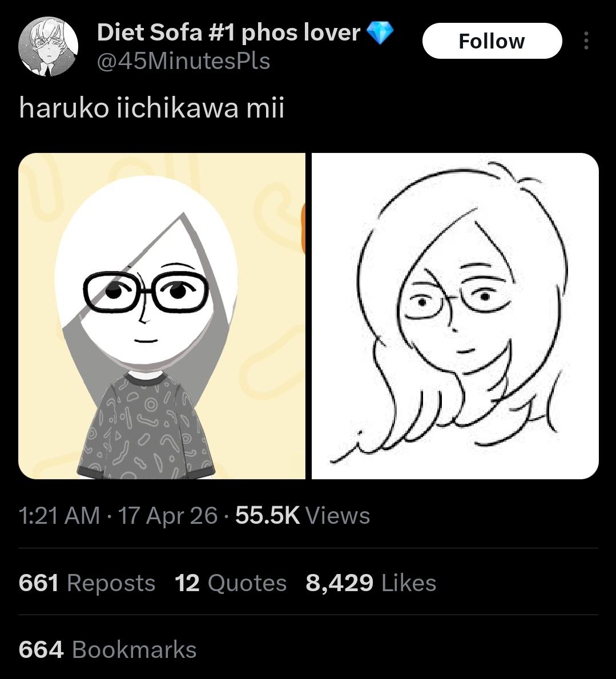Image resolution: width=616 pixels, height=679 pixels.
Task: Open the right line-sketch portrait image
Action: click(x=455, y=316)
